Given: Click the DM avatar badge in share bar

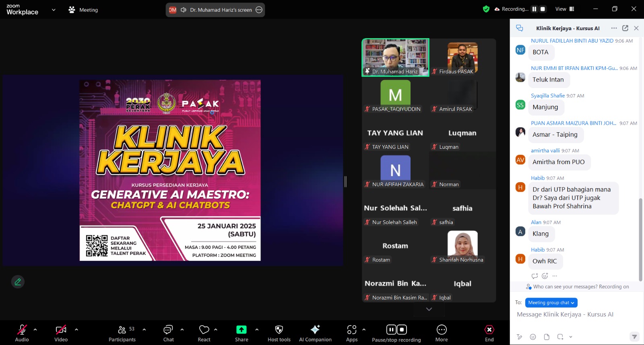Looking at the screenshot, I should pos(173,10).
